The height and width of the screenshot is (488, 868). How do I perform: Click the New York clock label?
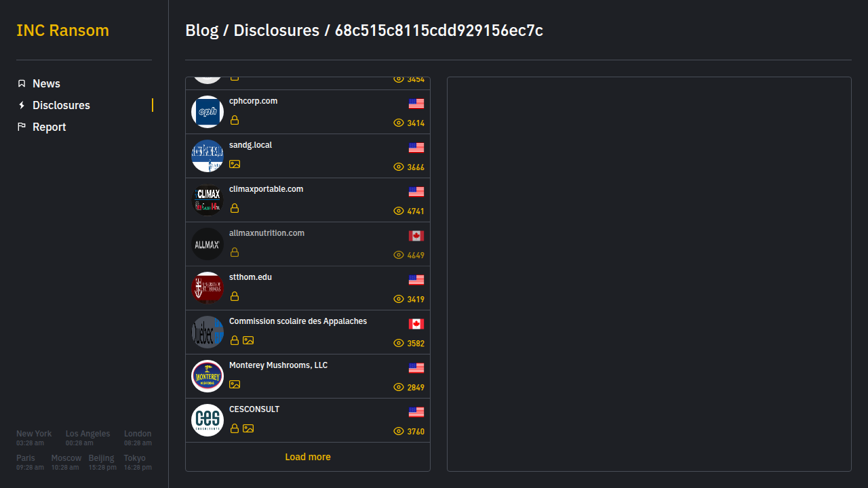point(34,434)
